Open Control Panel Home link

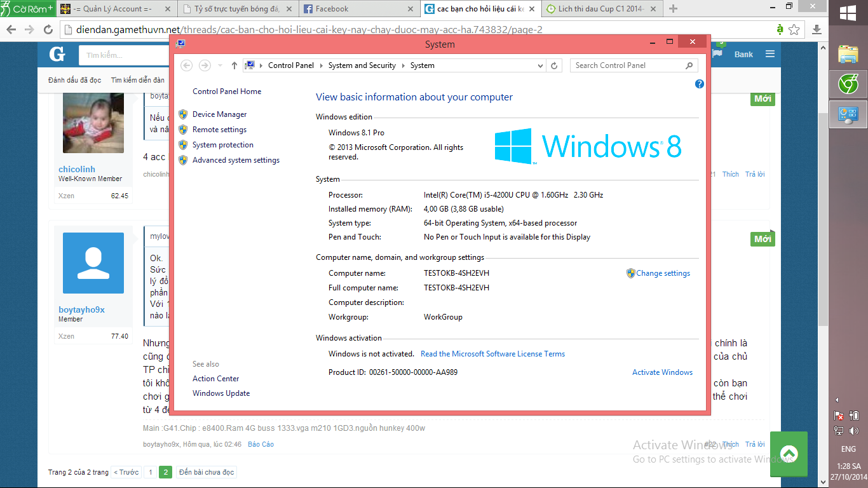click(x=227, y=91)
